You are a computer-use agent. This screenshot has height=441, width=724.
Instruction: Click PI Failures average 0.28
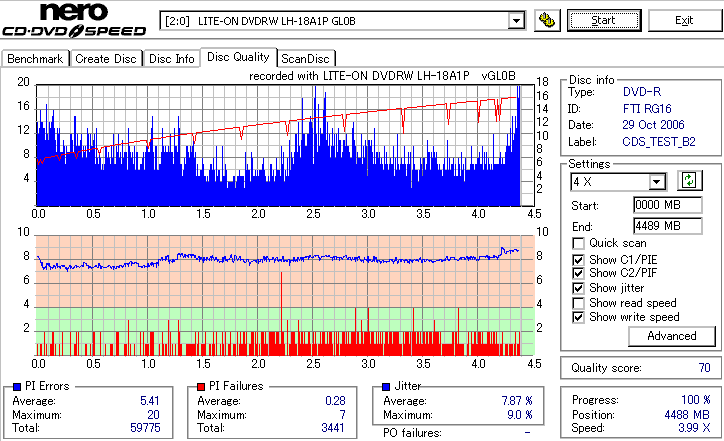click(335, 401)
